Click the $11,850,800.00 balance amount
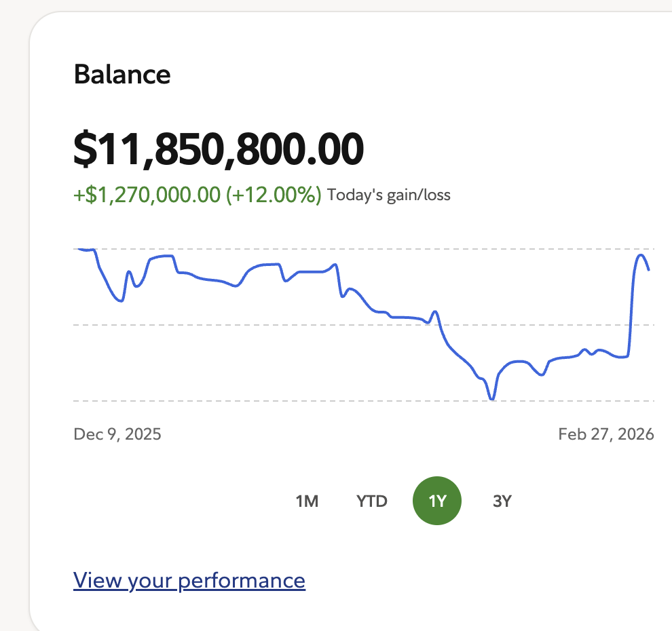 click(x=219, y=150)
